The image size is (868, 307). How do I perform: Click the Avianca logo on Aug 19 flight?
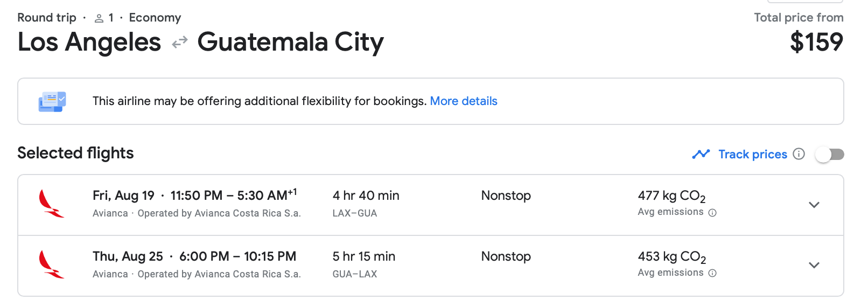pos(51,204)
